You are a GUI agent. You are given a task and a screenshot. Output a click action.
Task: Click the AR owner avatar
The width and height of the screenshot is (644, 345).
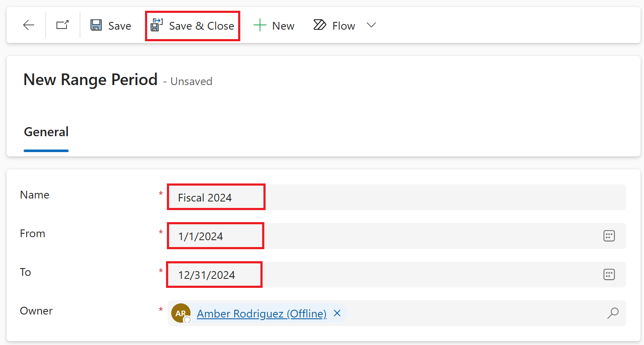tap(181, 313)
